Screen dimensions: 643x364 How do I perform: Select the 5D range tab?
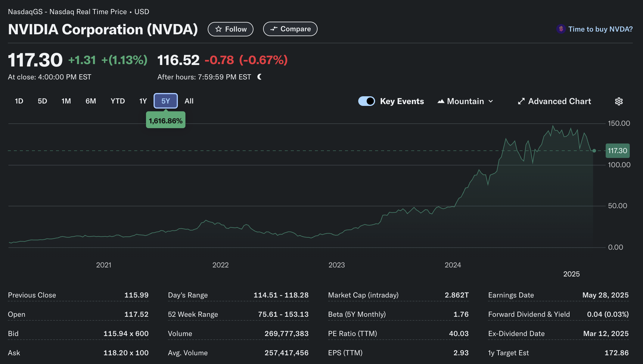click(42, 101)
